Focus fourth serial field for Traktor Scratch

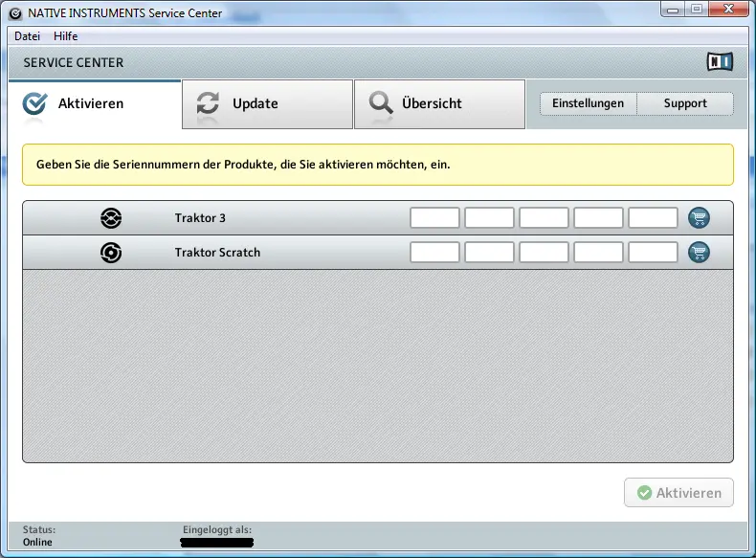598,253
